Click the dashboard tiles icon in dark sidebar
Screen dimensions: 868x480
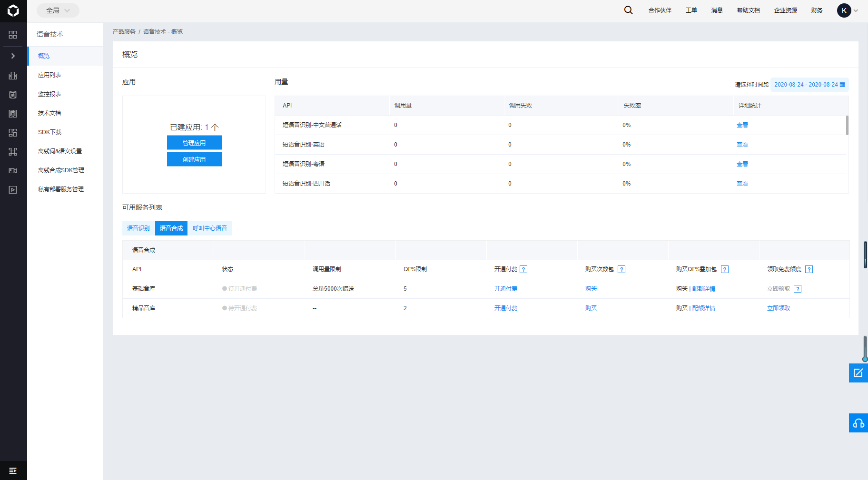tap(13, 133)
